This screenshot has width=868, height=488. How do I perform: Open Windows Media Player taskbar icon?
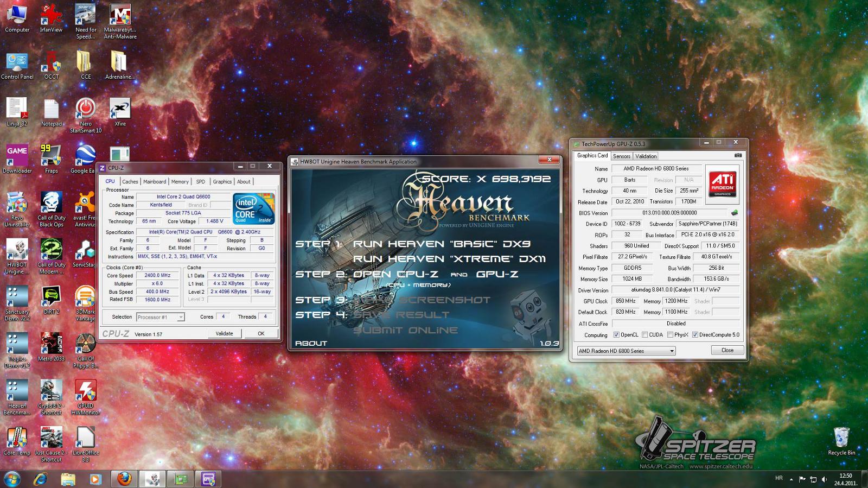tap(95, 479)
